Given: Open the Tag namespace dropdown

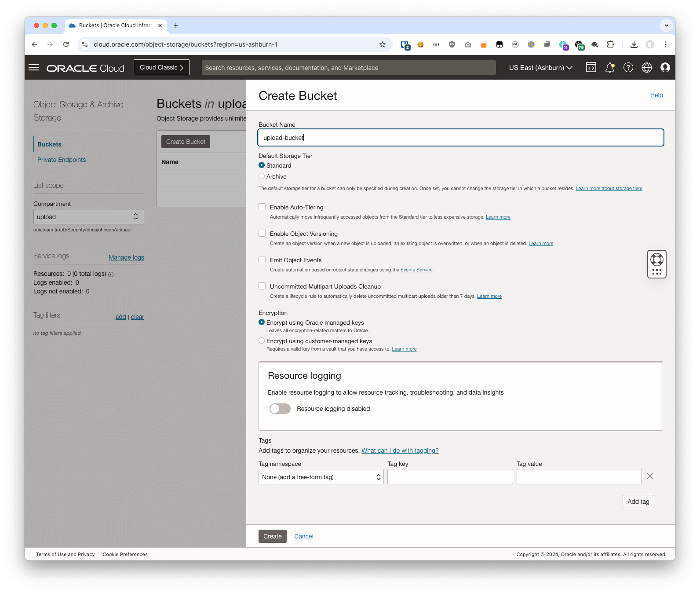Looking at the screenshot, I should pos(321,477).
